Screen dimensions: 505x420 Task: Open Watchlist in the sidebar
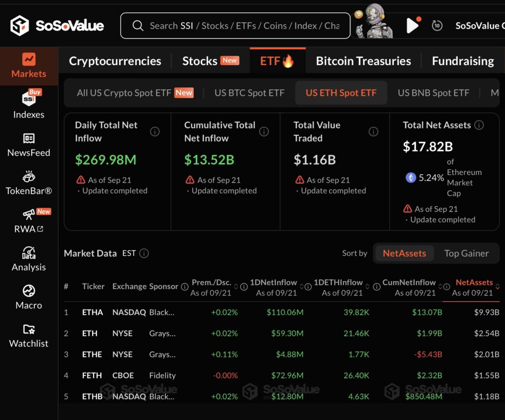[29, 336]
